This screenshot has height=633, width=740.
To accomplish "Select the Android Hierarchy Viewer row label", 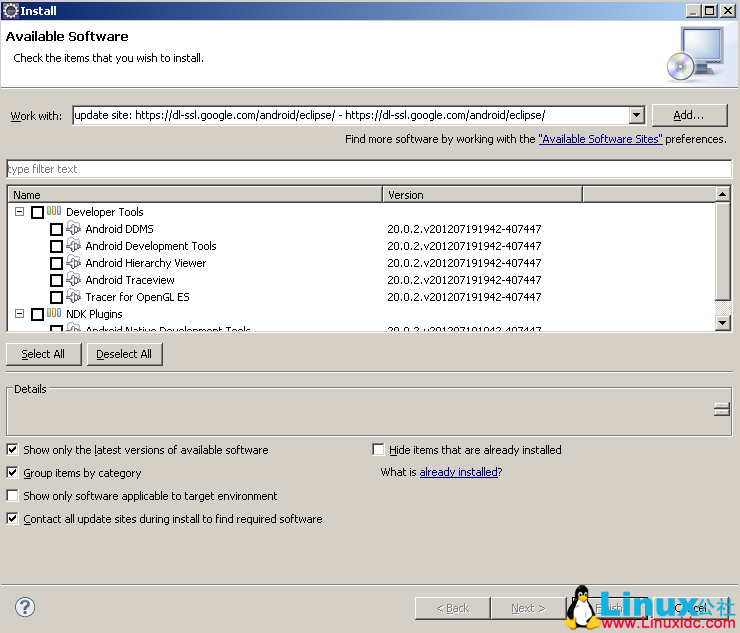I will [145, 263].
